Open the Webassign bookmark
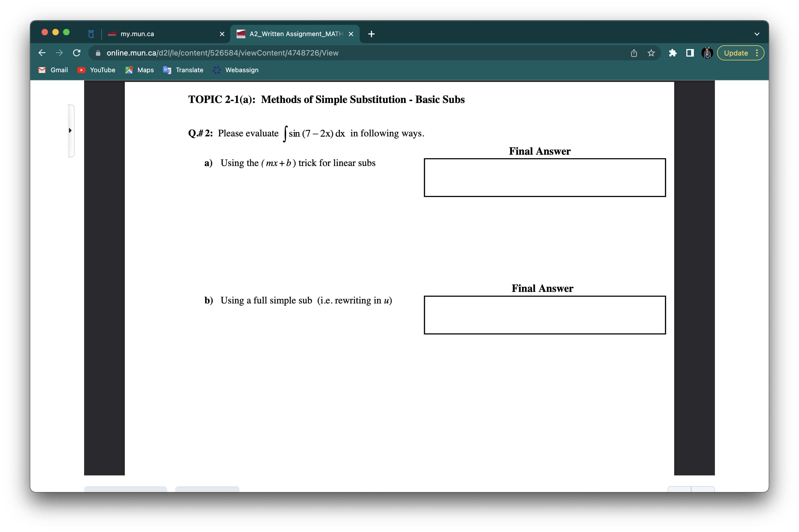Image resolution: width=799 pixels, height=532 pixels. click(235, 70)
